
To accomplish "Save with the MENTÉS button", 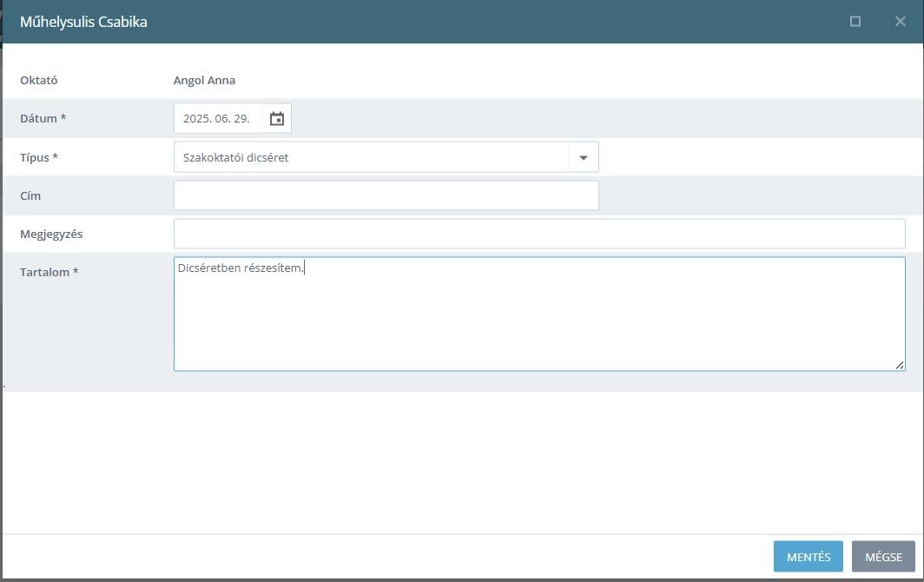I will tap(808, 557).
